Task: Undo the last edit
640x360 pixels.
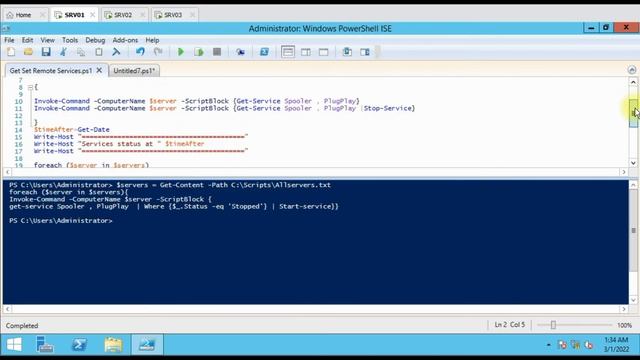Action: pos(140,52)
